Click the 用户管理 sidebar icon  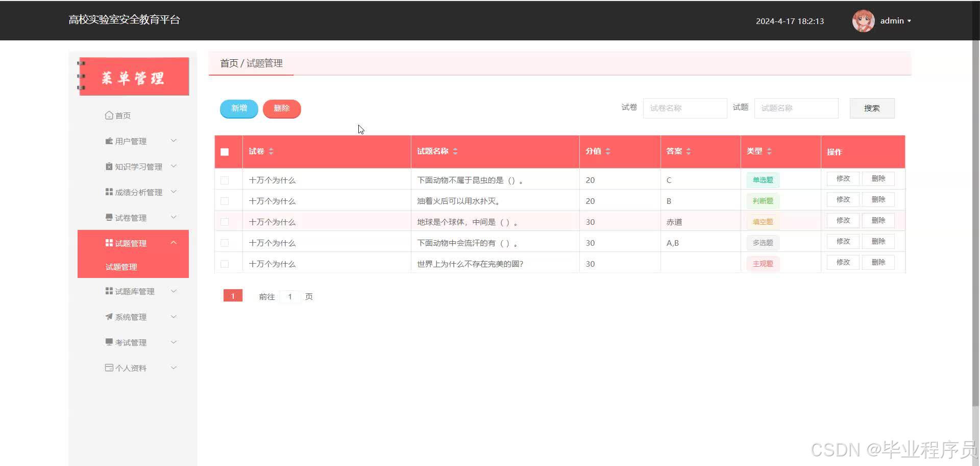(x=109, y=141)
